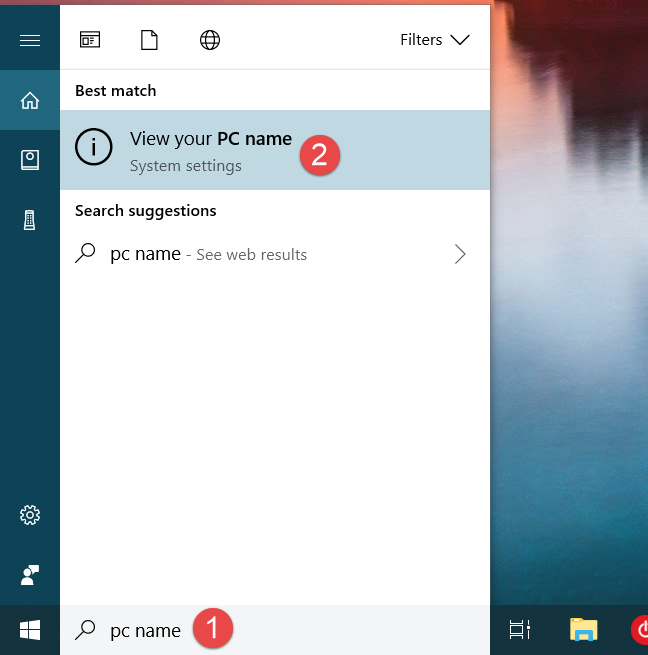Select the info circle icon of the best match
Image resolution: width=648 pixels, height=655 pixels.
coord(94,147)
